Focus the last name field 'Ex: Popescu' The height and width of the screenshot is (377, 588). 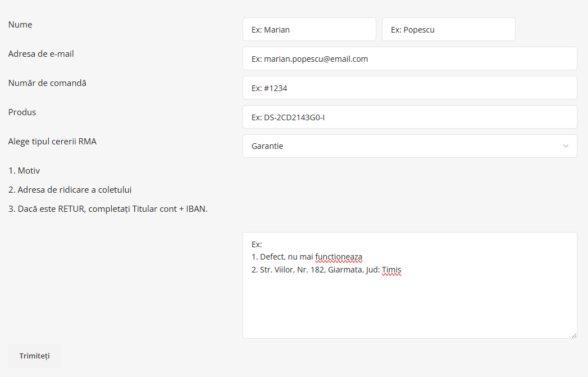pyautogui.click(x=448, y=30)
